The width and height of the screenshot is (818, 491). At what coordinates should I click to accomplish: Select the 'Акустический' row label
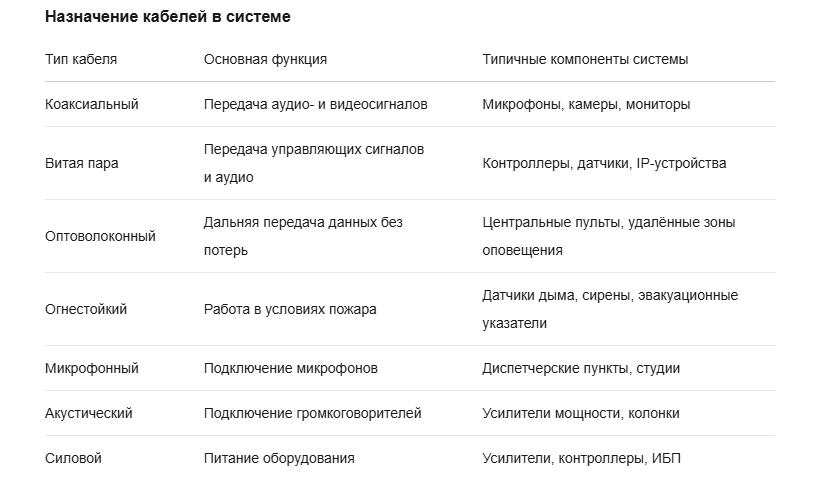pos(89,413)
